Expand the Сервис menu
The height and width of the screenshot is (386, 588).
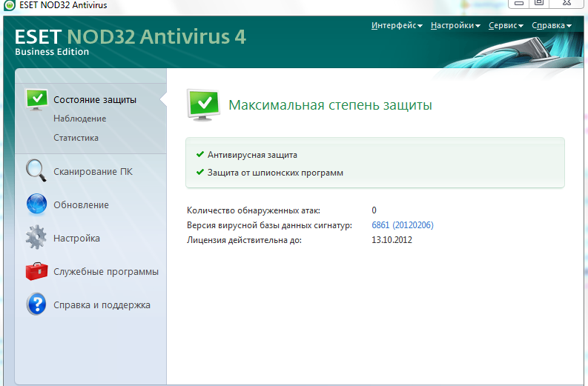point(506,25)
